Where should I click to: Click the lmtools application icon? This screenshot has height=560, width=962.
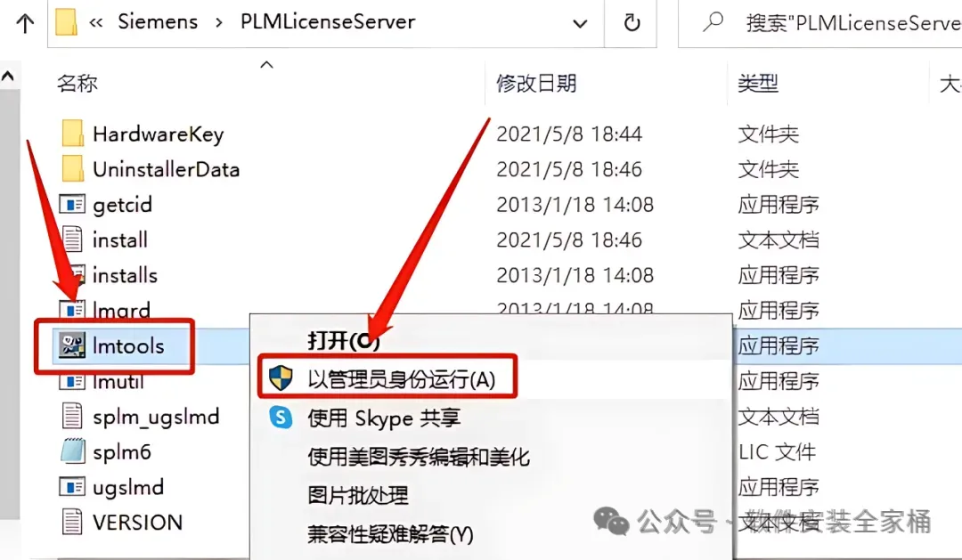(72, 345)
